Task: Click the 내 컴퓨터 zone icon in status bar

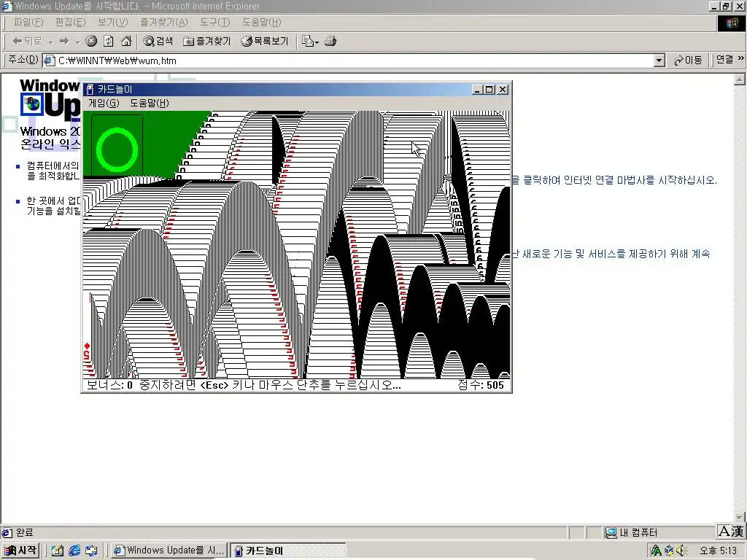Action: [x=611, y=532]
